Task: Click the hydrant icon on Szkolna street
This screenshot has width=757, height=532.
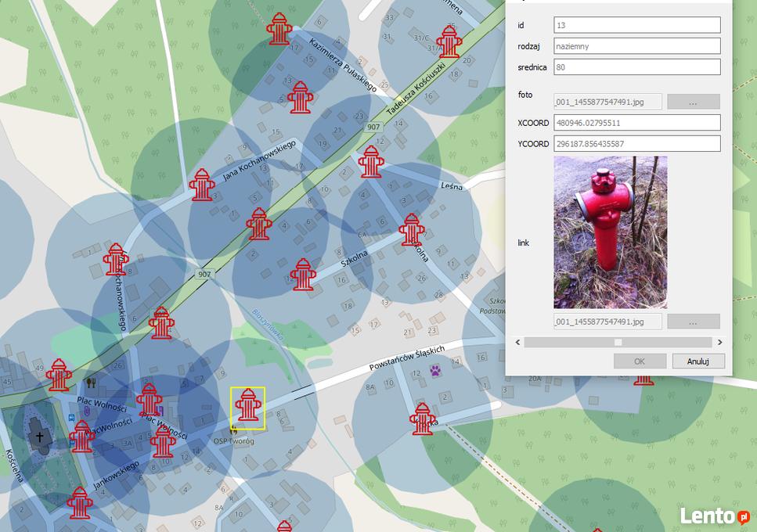Action: [303, 275]
